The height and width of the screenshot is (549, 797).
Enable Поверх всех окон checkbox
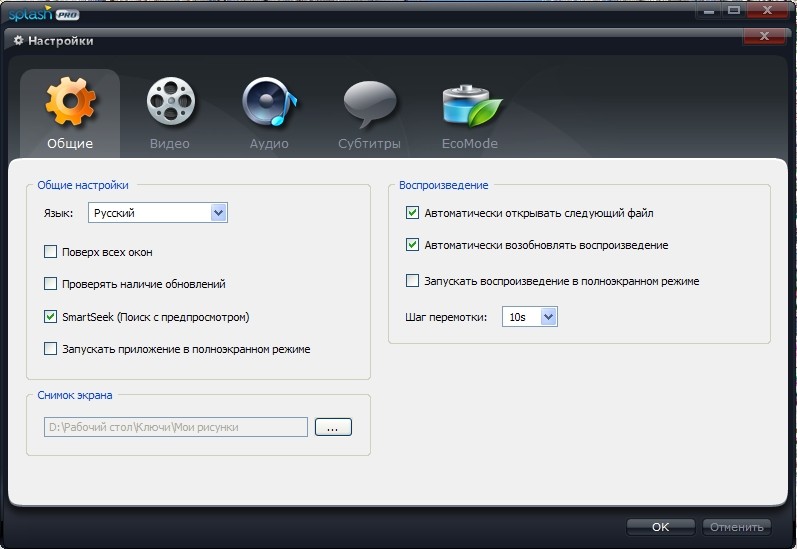[x=50, y=252]
